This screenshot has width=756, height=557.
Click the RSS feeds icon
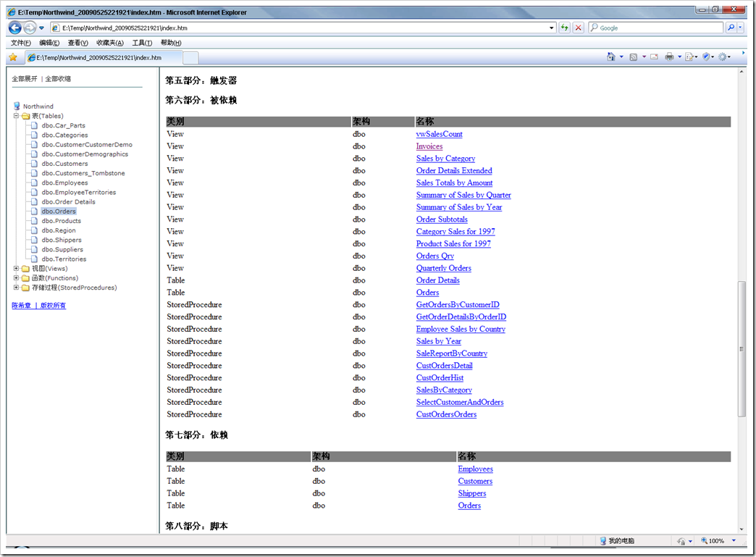pos(634,57)
